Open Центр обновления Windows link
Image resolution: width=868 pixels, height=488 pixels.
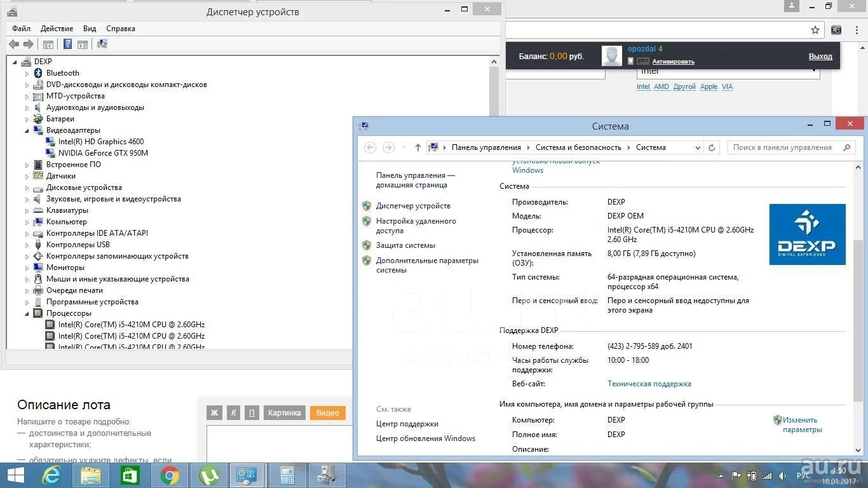tap(426, 438)
